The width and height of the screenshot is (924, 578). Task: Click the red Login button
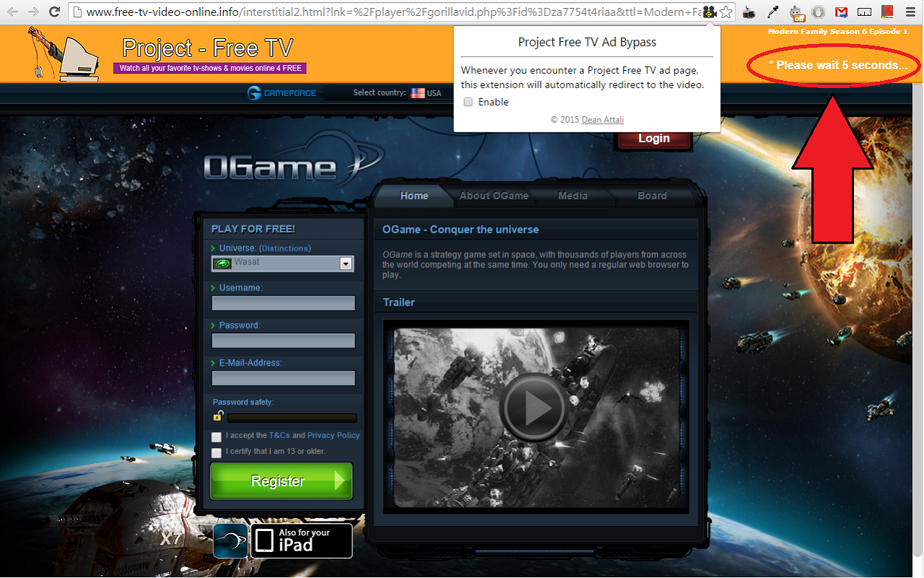pos(654,139)
